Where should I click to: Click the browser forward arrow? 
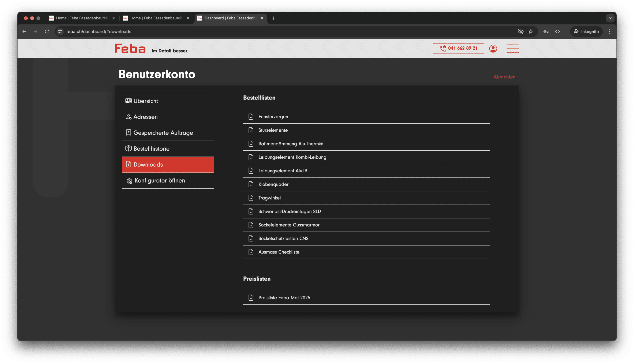tap(36, 31)
